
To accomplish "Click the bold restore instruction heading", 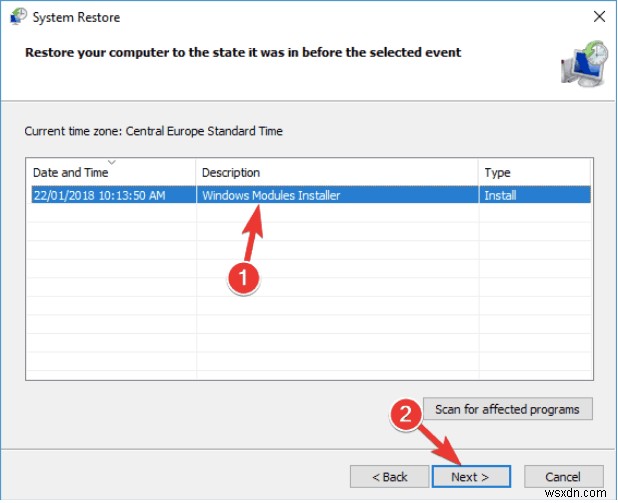I will coord(243,51).
